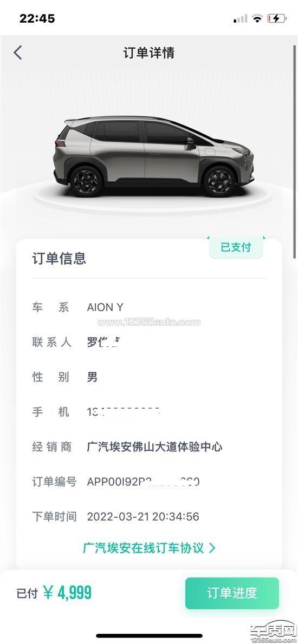The width and height of the screenshot is (298, 644).
Task: Tap the 22:45 clock in the status bar
Action: [37, 18]
